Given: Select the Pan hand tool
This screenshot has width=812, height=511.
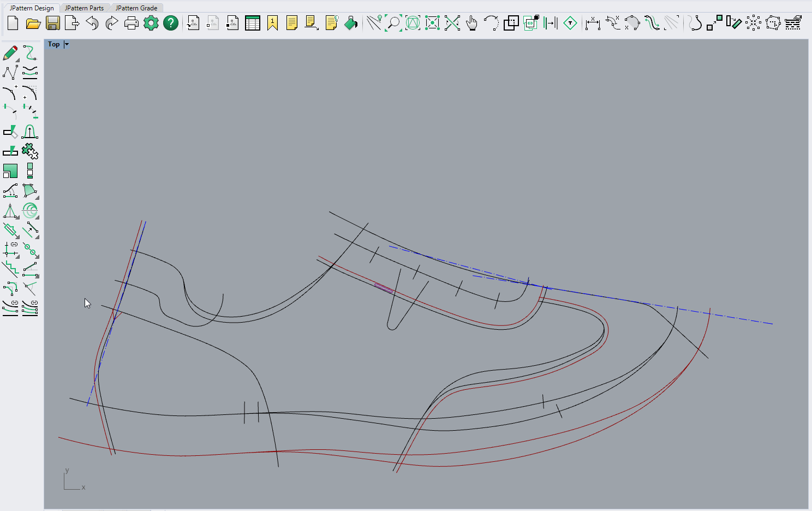Looking at the screenshot, I should click(472, 23).
